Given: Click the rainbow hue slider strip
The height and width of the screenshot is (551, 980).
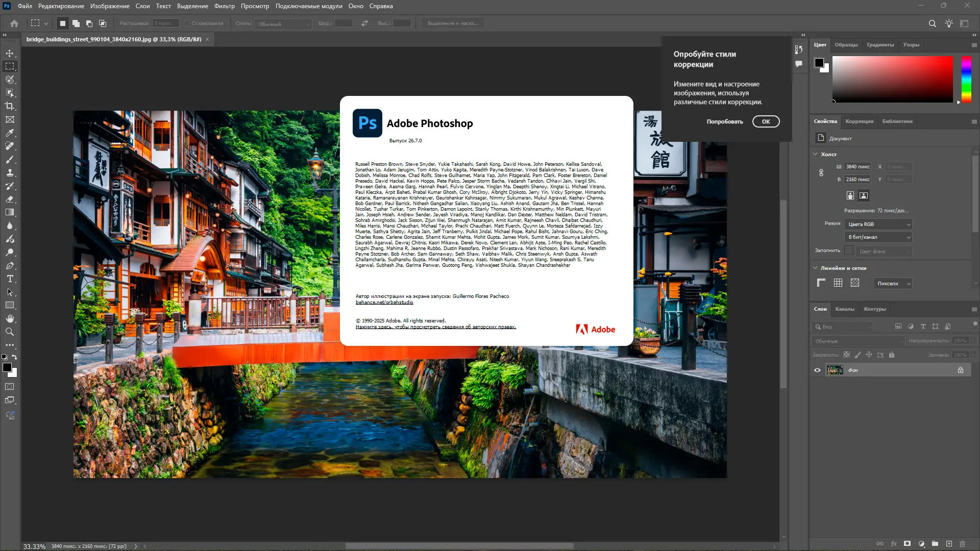Looking at the screenshot, I should coord(966,79).
